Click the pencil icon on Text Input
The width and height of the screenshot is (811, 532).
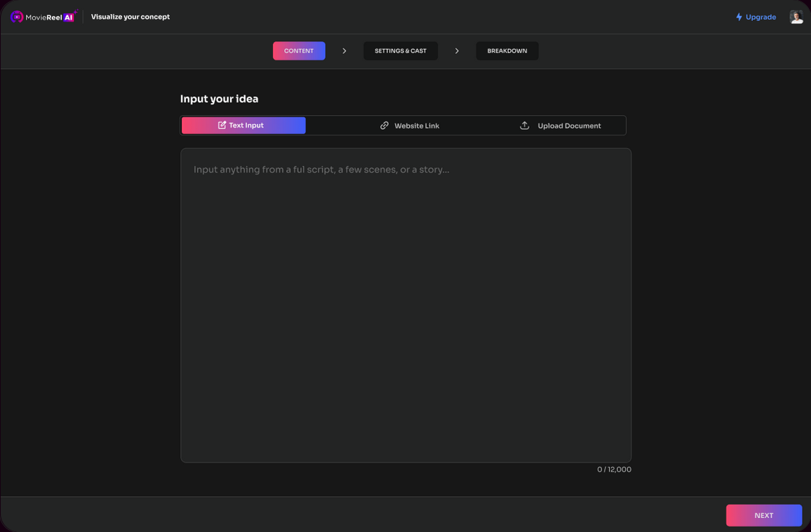(x=222, y=125)
